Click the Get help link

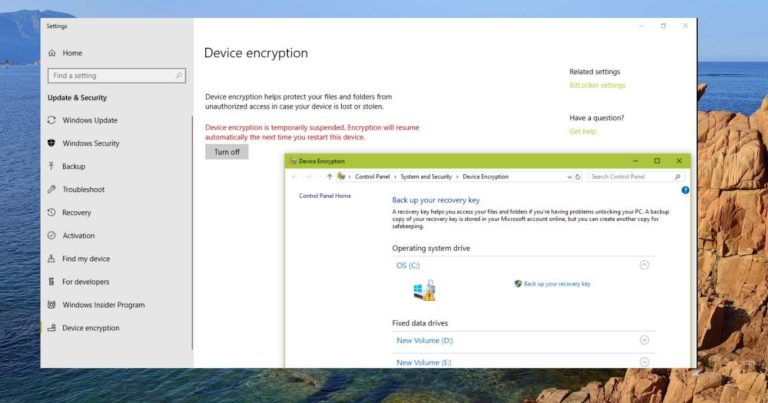[x=583, y=131]
